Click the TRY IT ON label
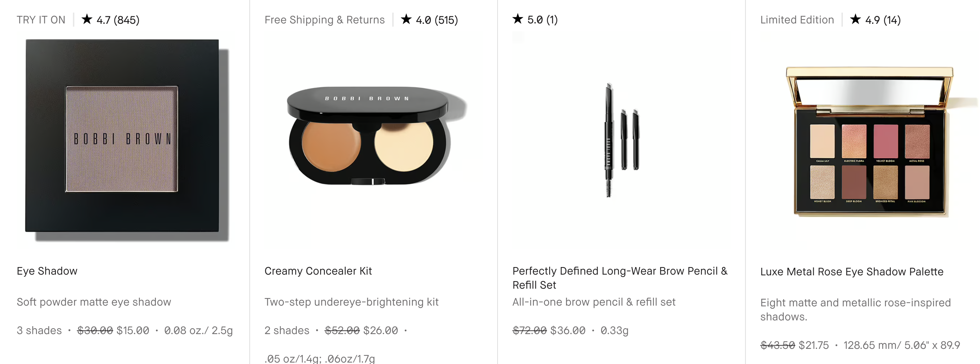The image size is (980, 364). tap(41, 20)
